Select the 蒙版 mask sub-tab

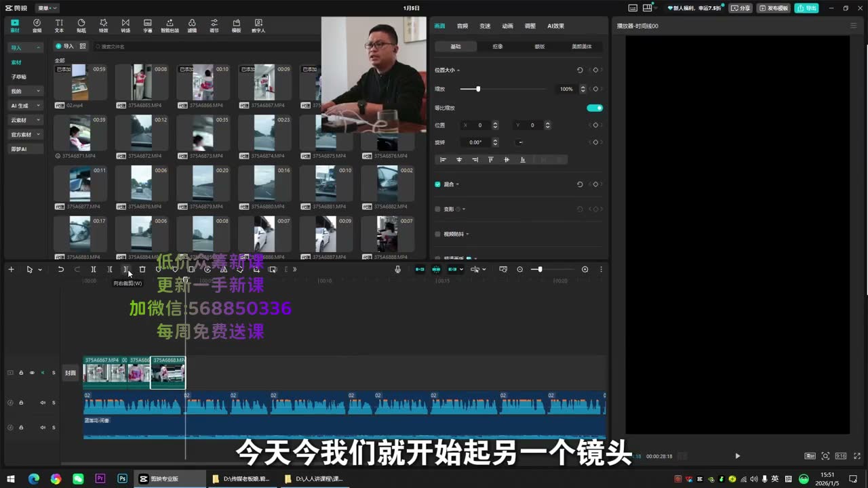pos(540,47)
